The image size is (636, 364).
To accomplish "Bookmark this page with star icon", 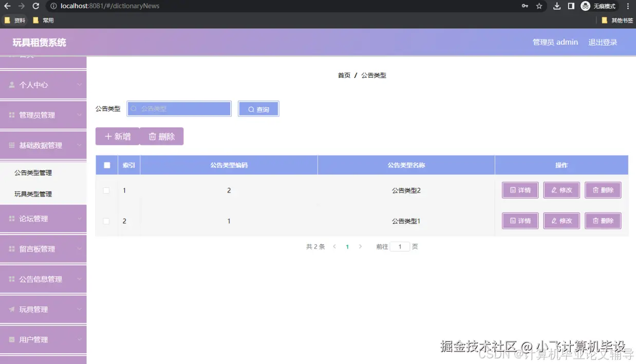I will (539, 6).
